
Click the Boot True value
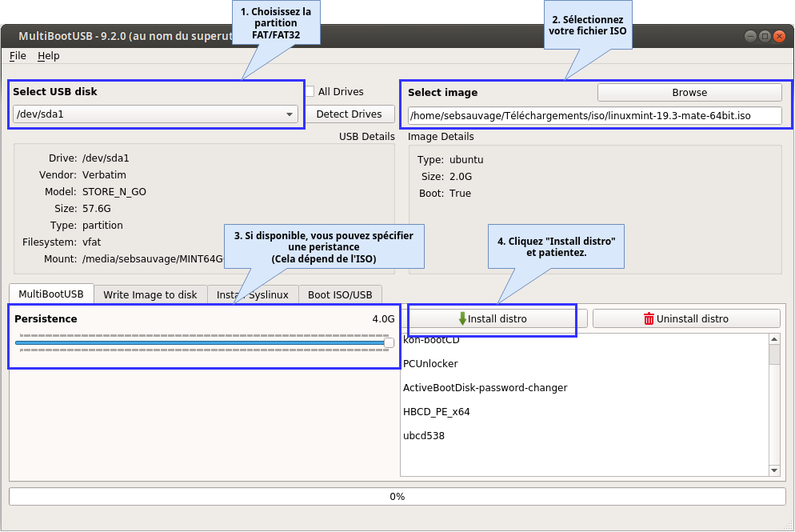[460, 194]
